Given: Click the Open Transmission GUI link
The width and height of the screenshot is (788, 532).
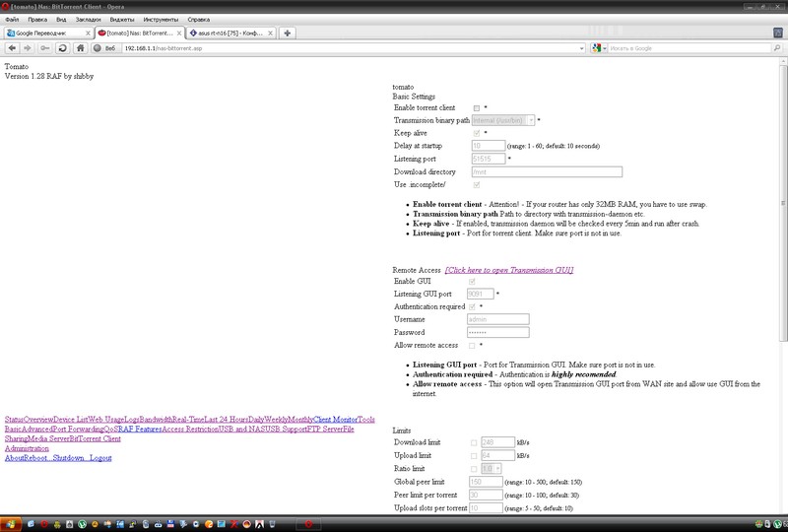Looking at the screenshot, I should (509, 270).
